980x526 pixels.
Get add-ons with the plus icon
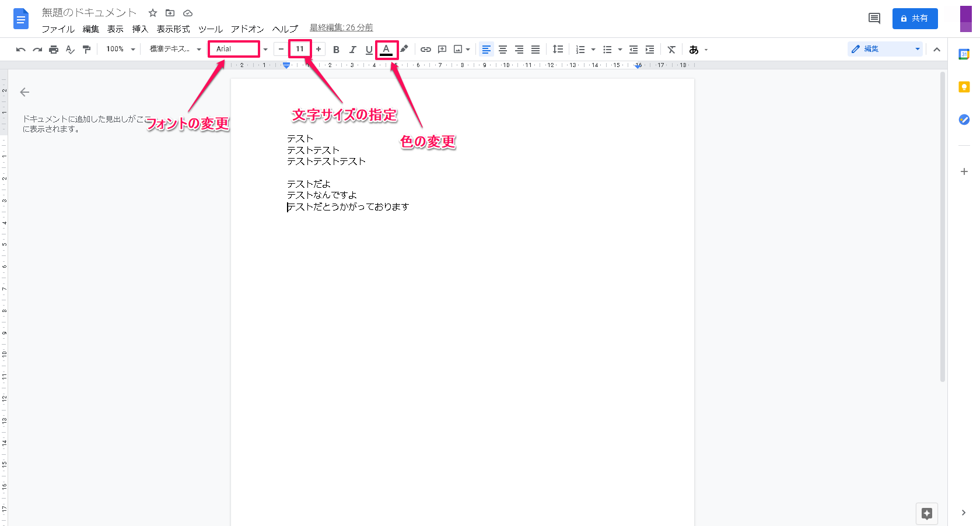click(964, 171)
